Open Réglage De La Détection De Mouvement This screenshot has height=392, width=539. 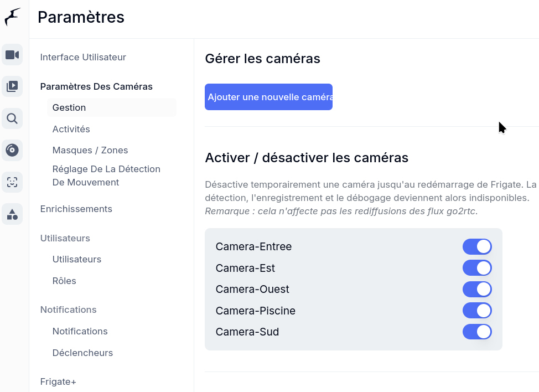pos(106,176)
